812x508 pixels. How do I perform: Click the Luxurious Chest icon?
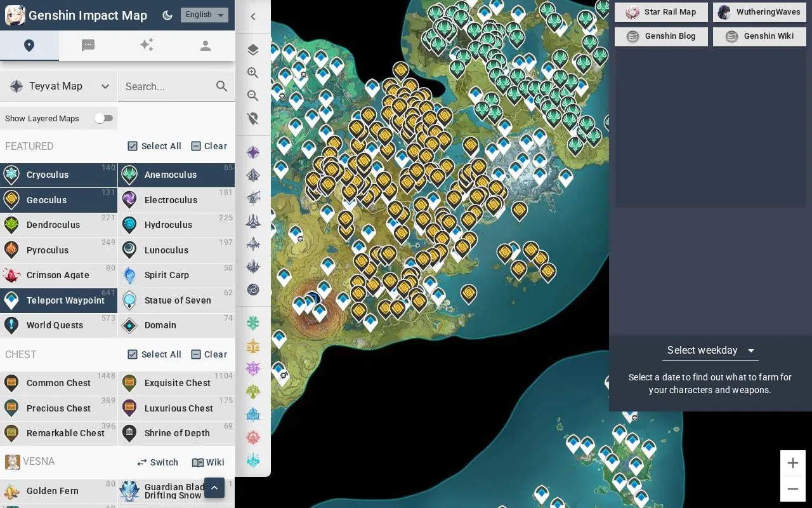click(129, 408)
